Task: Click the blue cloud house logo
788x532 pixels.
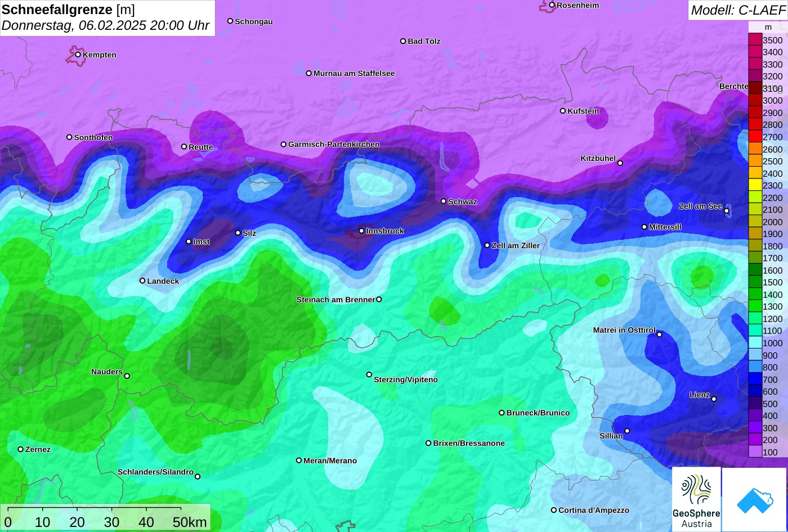Action: click(x=755, y=500)
